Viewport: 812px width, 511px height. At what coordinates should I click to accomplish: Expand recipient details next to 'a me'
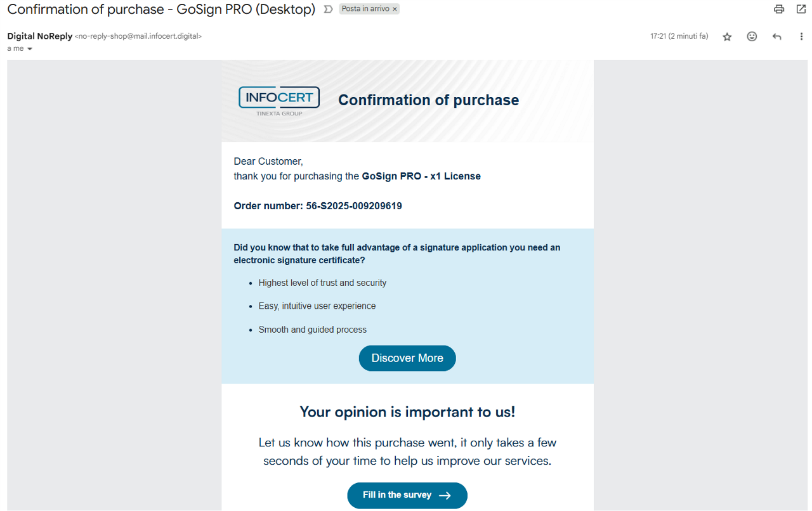(30, 49)
